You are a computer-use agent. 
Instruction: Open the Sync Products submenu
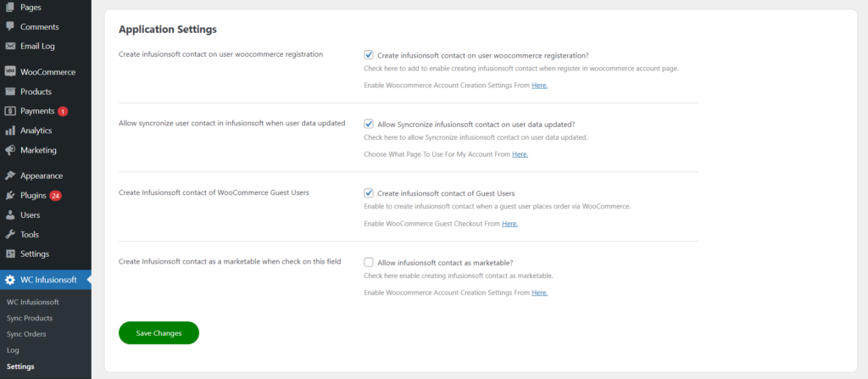pyautogui.click(x=30, y=318)
